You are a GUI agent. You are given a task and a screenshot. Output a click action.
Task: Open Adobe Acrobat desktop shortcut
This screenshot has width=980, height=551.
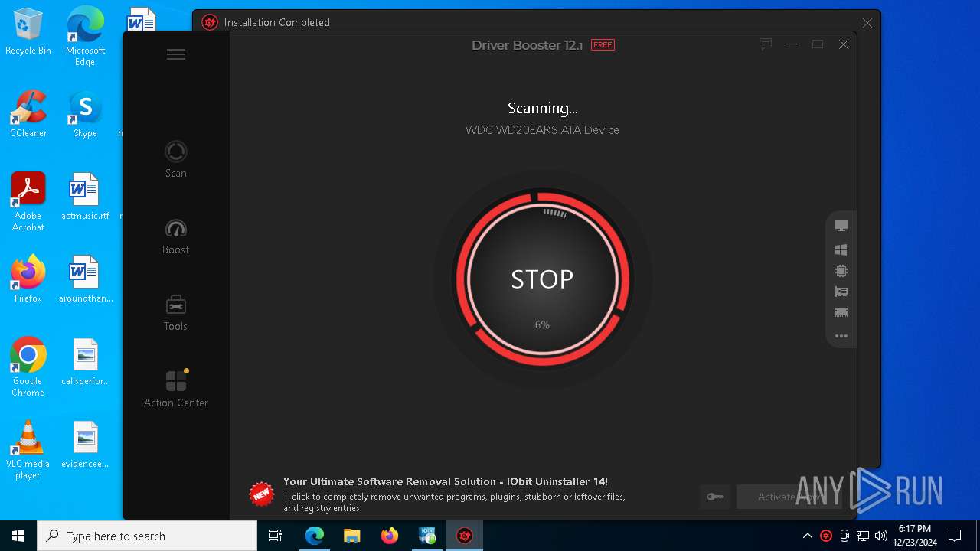click(28, 201)
